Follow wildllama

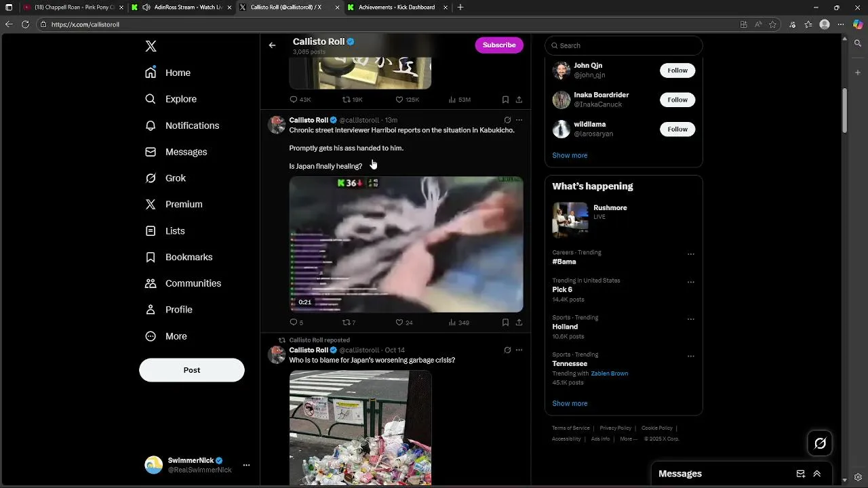pyautogui.click(x=677, y=129)
